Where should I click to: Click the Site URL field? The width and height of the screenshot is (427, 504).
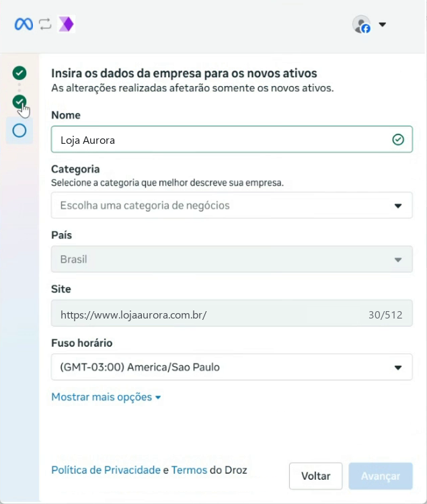tap(231, 313)
